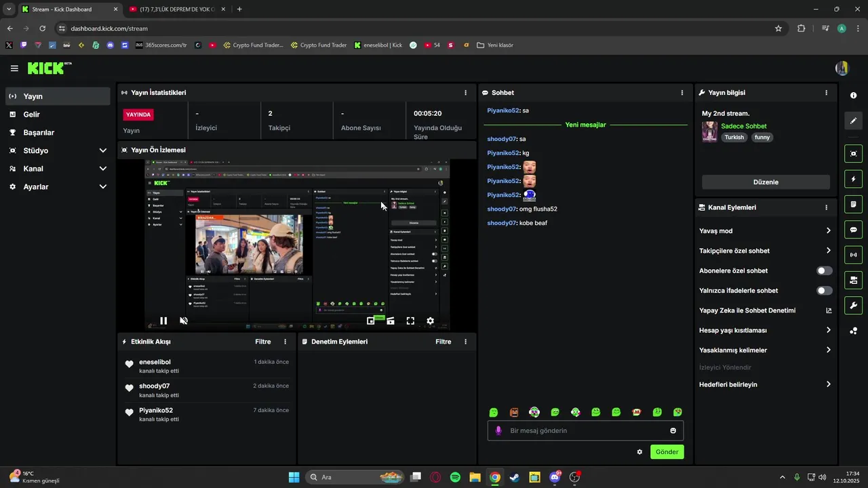868x488 pixels.
Task: Enter fullscreen on stream preview
Action: tap(410, 321)
